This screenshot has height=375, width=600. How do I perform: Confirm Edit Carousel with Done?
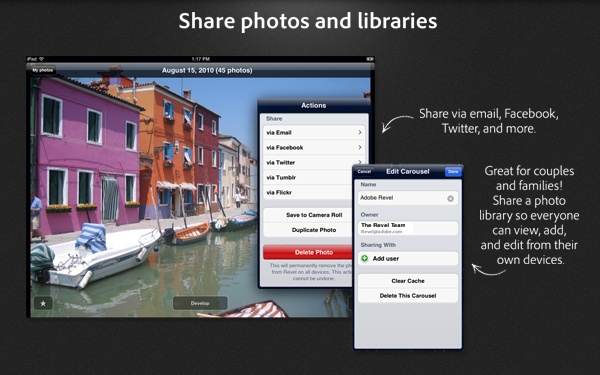(x=453, y=171)
